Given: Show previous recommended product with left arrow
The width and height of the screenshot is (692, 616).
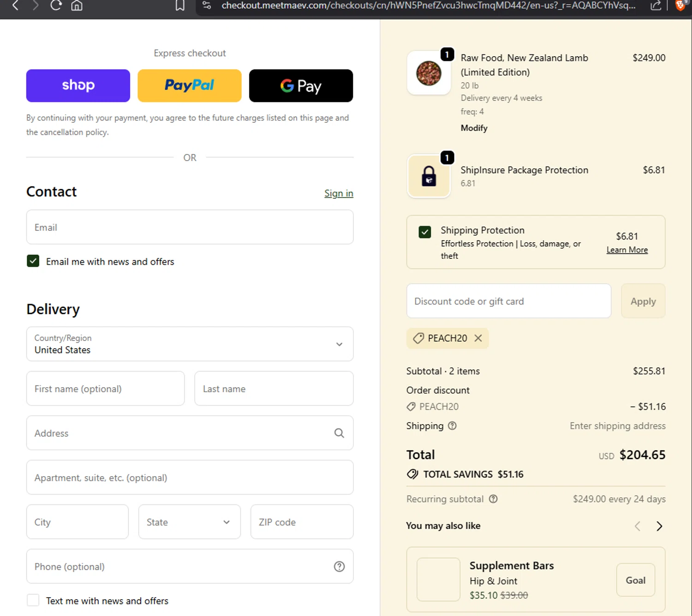Looking at the screenshot, I should point(638,526).
